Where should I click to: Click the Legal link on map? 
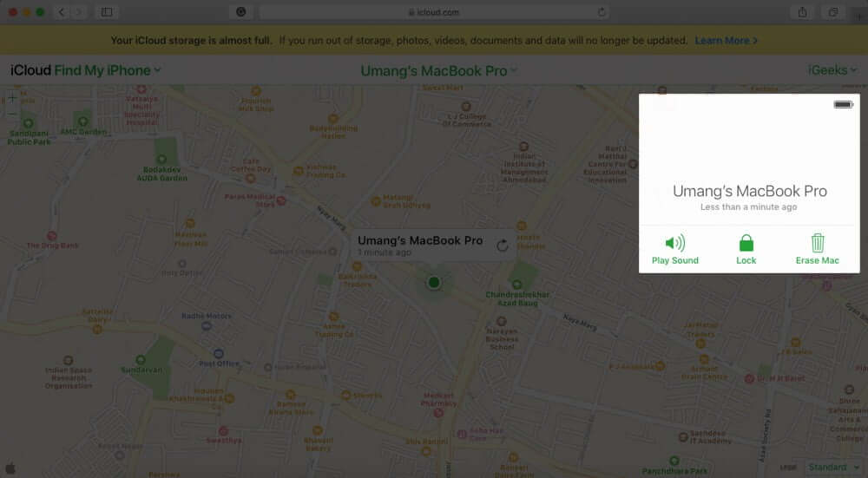click(x=788, y=468)
